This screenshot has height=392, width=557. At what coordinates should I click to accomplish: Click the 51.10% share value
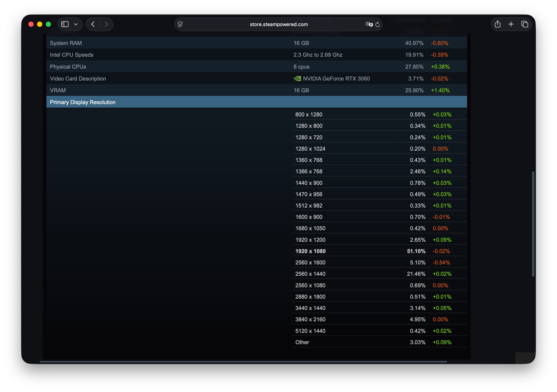(x=416, y=251)
